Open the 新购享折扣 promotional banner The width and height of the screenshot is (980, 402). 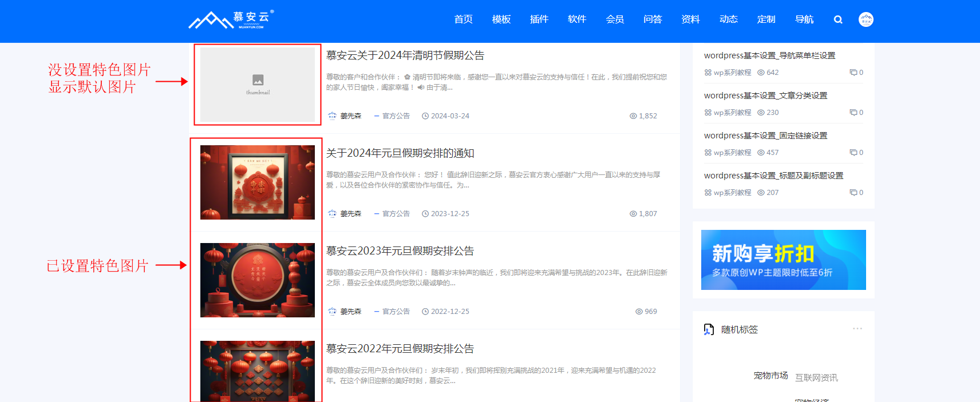(784, 260)
